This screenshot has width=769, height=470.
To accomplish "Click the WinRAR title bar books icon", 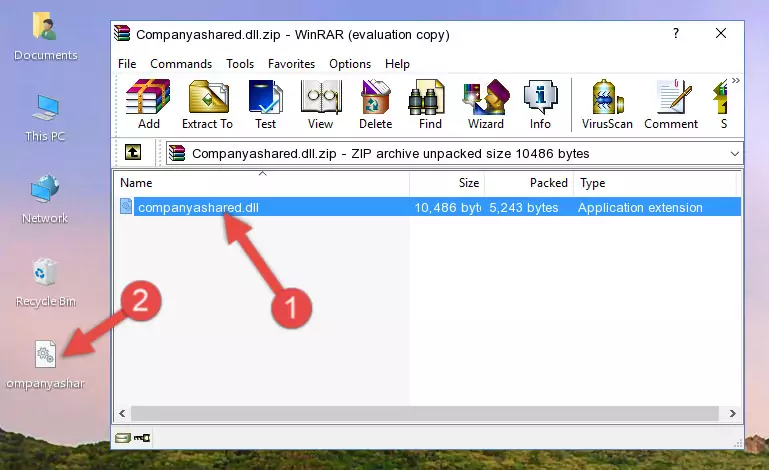I will click(x=122, y=33).
